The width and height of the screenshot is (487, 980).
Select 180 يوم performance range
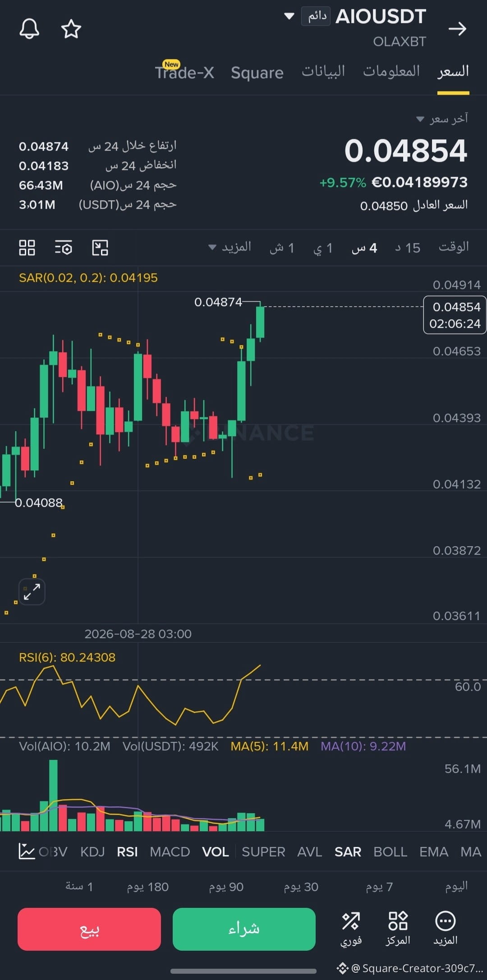coord(147,887)
